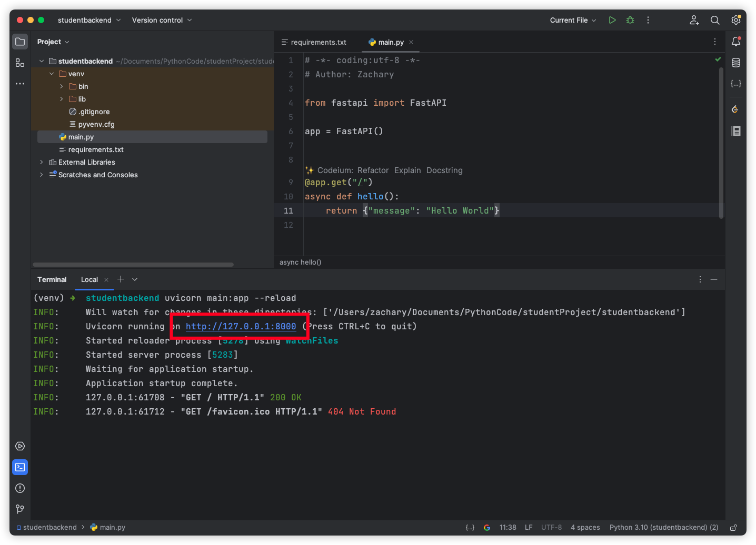Screen dimensions: 756x545
Task: Toggle the Terminal tool window
Action: pos(20,467)
